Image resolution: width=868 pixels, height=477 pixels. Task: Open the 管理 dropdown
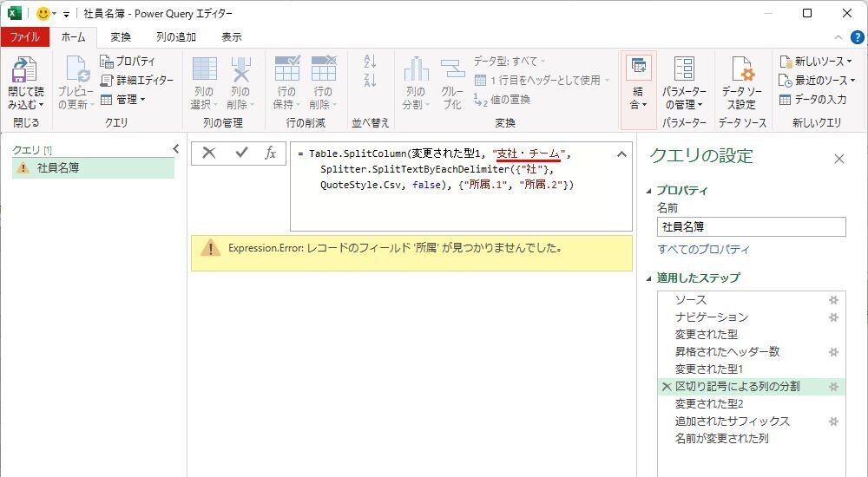[x=123, y=100]
